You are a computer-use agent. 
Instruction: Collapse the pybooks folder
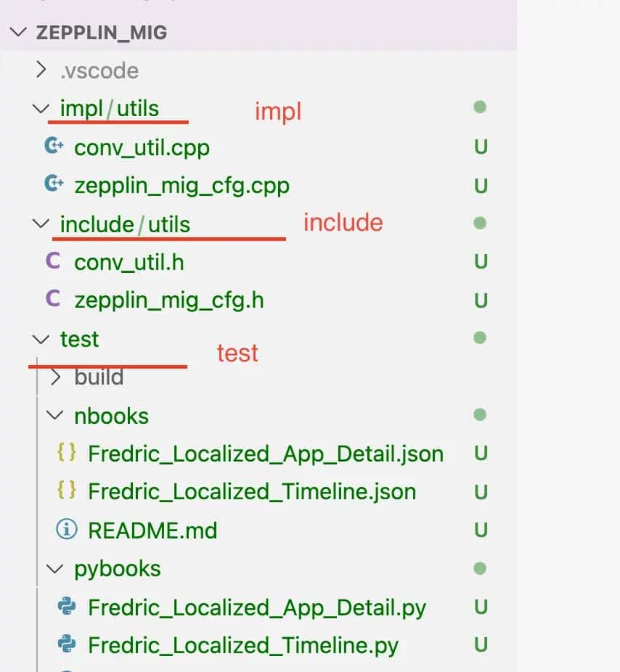tap(54, 568)
